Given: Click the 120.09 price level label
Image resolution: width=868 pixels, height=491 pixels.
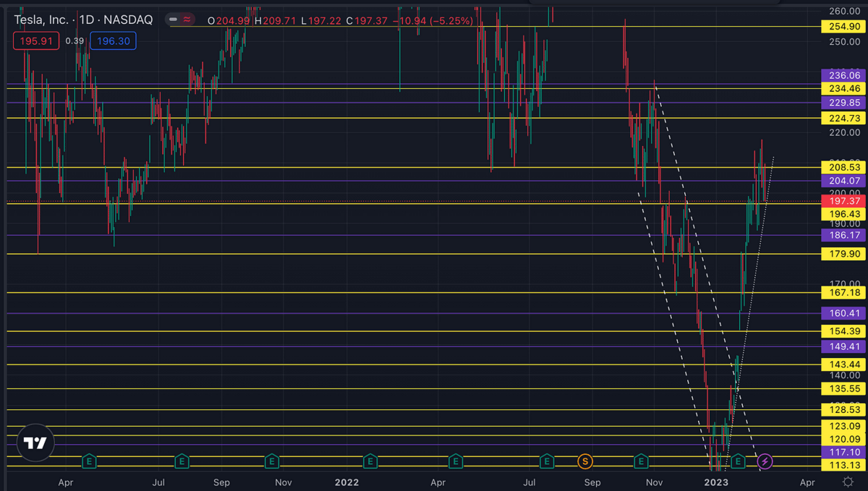Looking at the screenshot, I should 843,439.
